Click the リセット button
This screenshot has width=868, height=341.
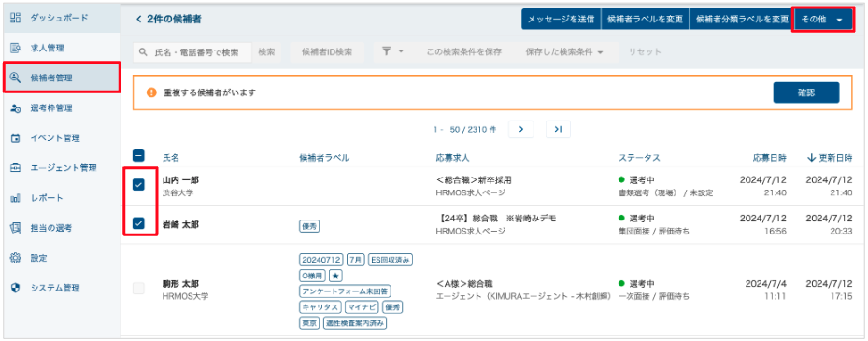[x=645, y=52]
